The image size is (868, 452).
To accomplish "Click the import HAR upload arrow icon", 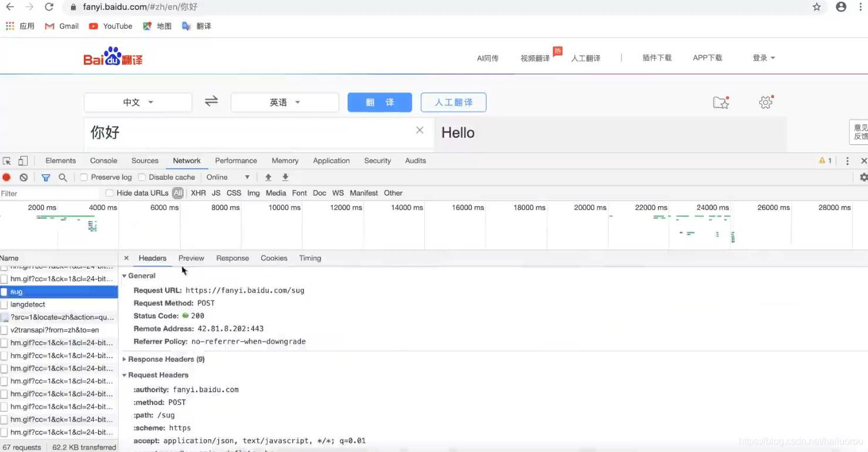I will [268, 177].
